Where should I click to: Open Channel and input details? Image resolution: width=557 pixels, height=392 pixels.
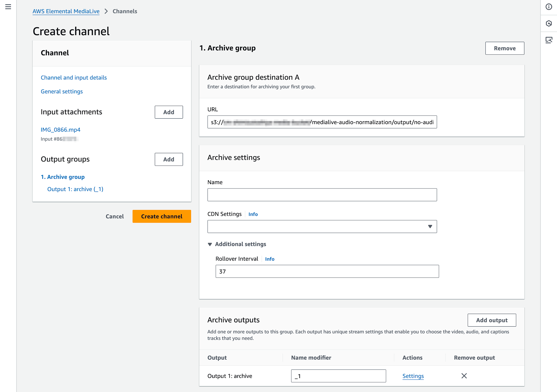[74, 77]
